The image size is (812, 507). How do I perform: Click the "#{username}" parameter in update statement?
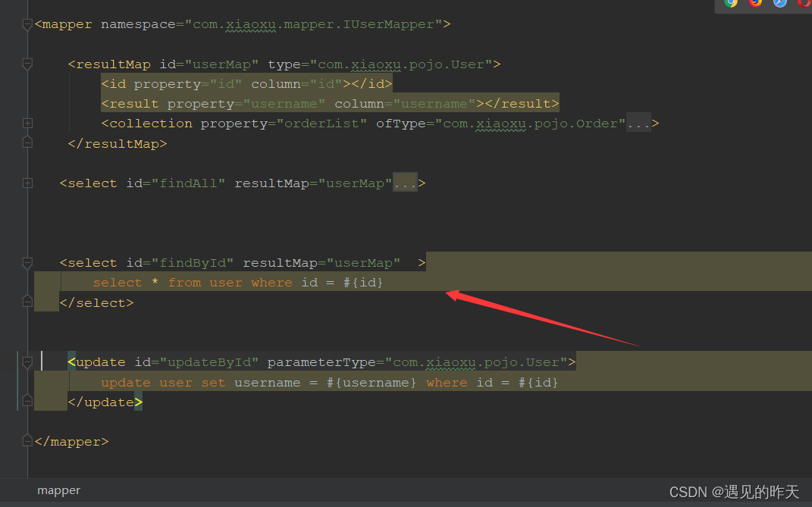click(x=372, y=383)
